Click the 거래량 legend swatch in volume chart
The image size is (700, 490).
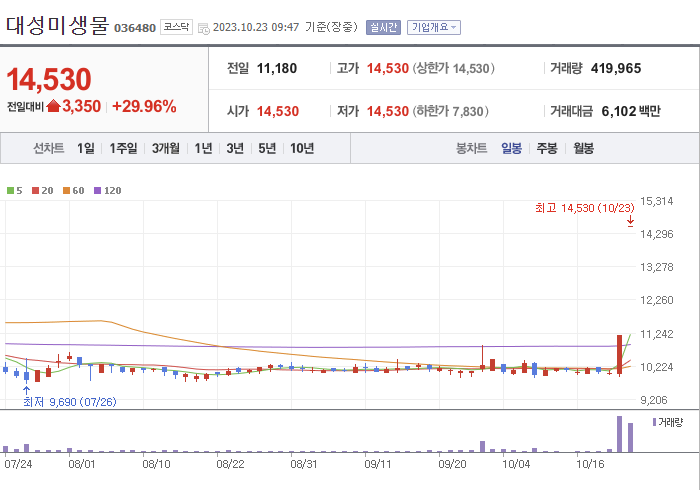click(x=654, y=422)
